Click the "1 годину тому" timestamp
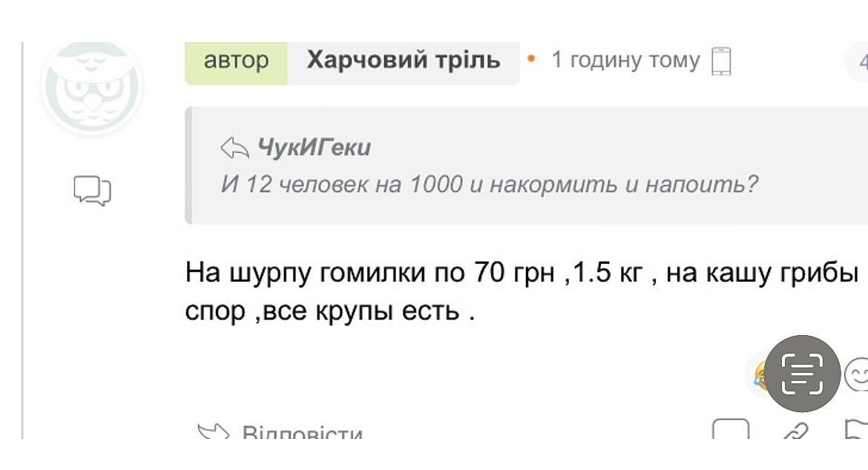 [625, 61]
